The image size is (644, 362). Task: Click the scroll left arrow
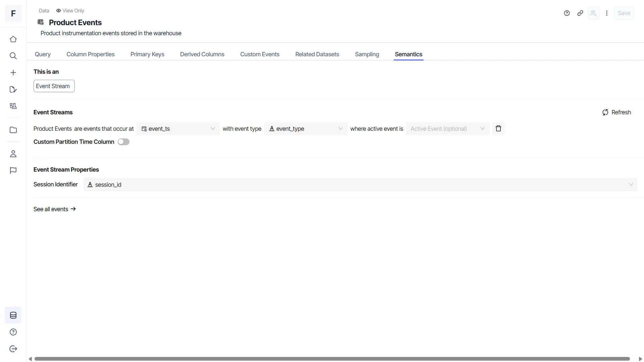click(x=30, y=359)
